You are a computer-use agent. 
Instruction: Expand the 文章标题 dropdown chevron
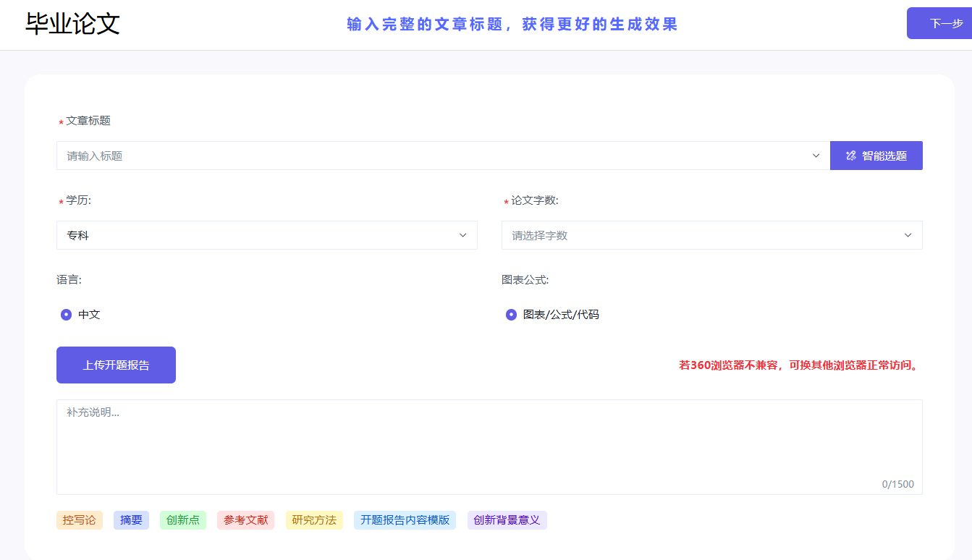(816, 156)
